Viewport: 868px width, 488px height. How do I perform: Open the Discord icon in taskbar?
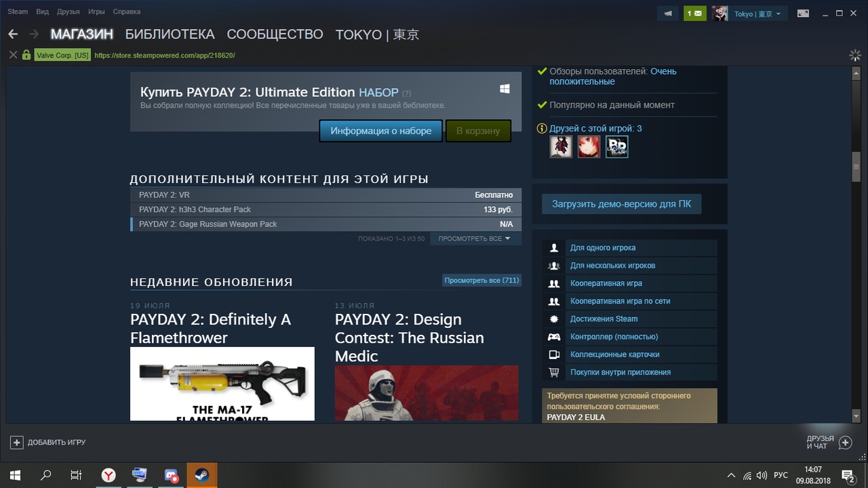coord(171,475)
